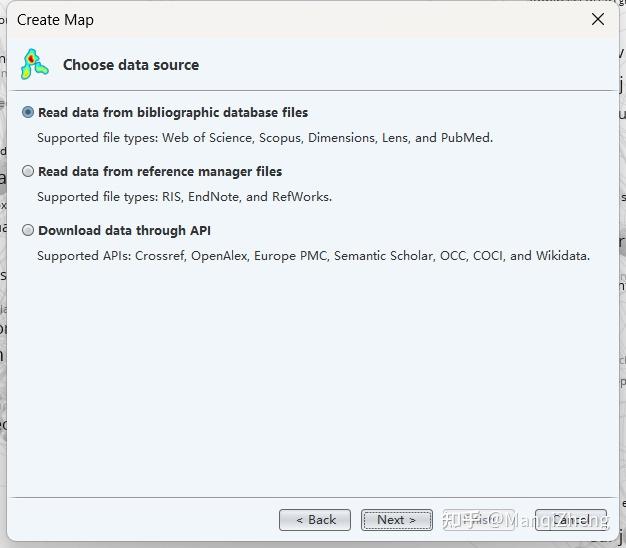The height and width of the screenshot is (548, 626).
Task: Click the 'Choose data source' heading
Action: click(131, 65)
